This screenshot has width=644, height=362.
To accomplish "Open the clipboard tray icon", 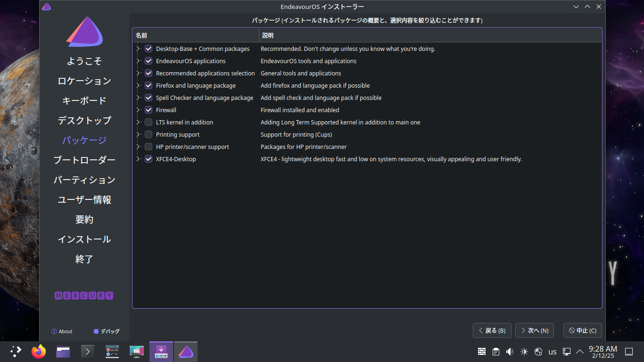I will (x=496, y=352).
